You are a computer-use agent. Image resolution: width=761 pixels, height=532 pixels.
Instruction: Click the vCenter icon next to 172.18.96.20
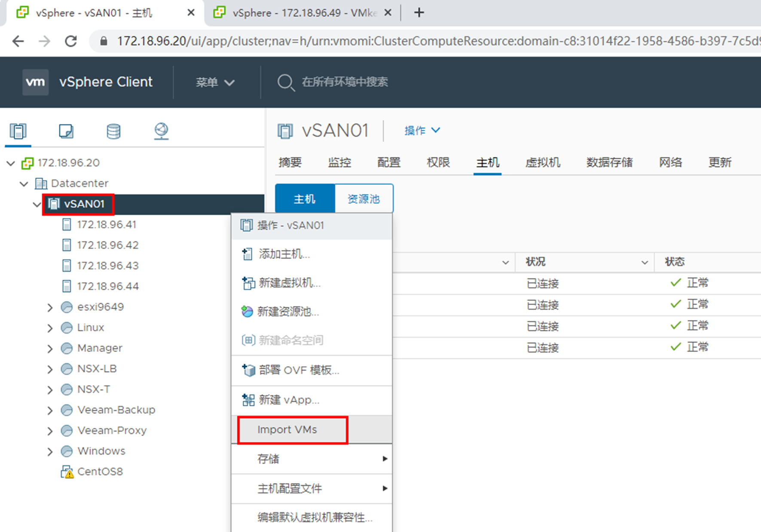(28, 163)
